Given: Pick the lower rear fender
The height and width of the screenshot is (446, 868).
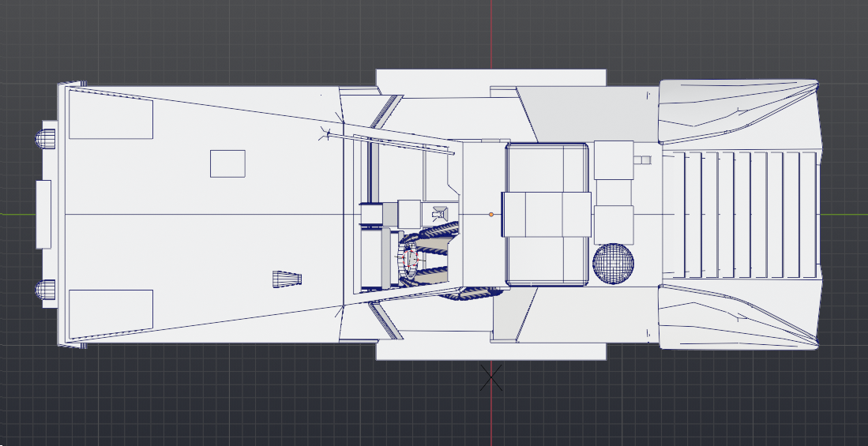Looking at the screenshot, I should click(738, 317).
